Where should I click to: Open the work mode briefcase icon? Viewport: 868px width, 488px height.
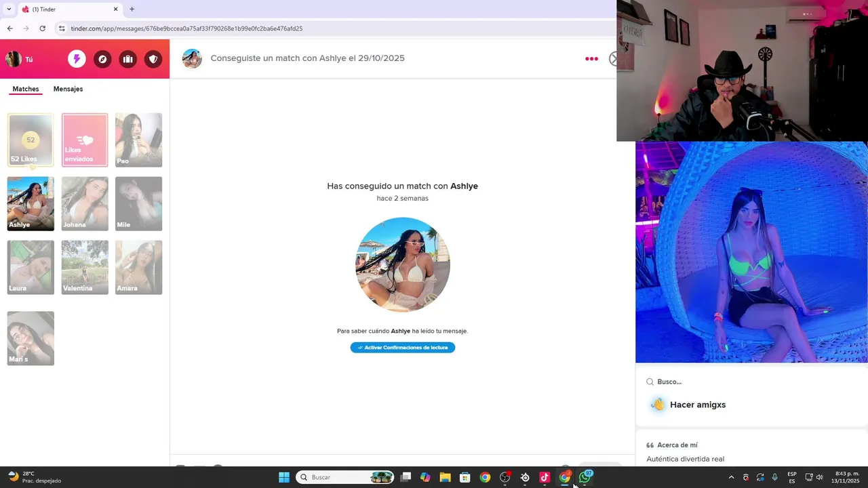point(127,59)
